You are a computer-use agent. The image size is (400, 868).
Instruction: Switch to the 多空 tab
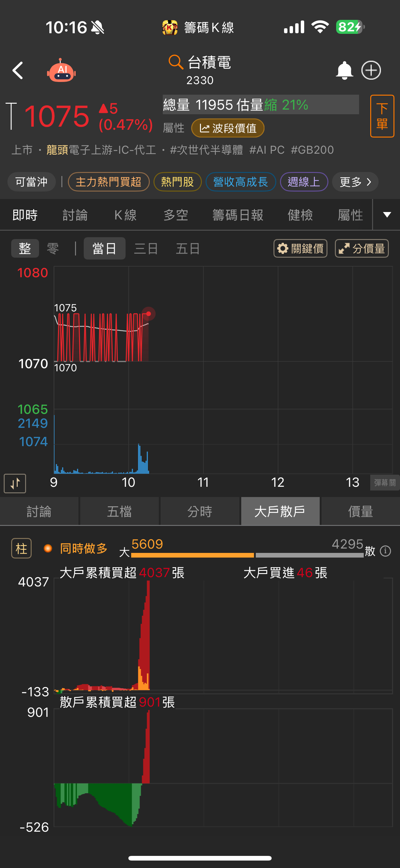176,215
